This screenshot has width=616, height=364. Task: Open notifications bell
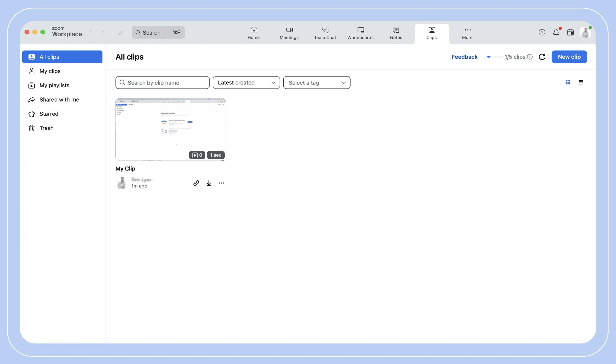pos(556,32)
